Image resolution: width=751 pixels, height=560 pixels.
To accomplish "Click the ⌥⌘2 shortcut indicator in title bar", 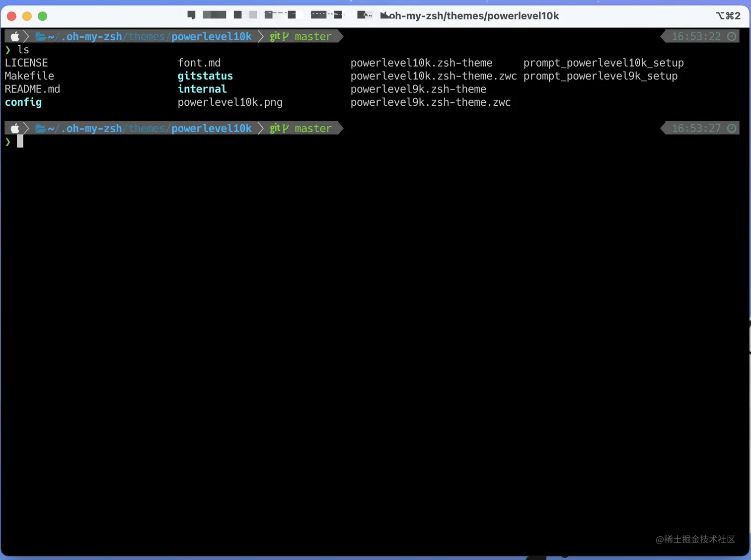I will (x=728, y=16).
